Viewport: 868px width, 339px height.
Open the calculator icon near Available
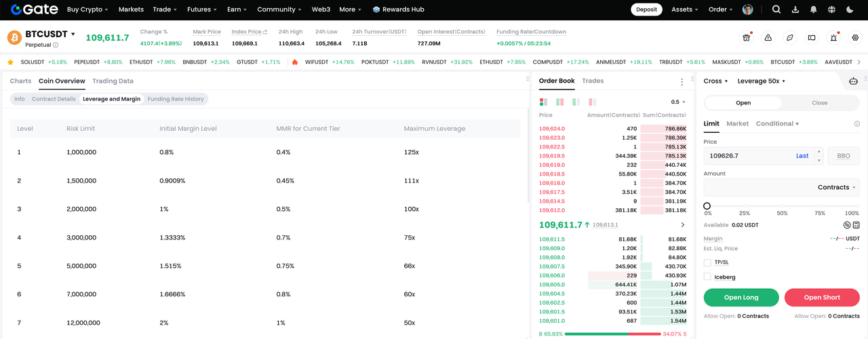click(x=856, y=225)
